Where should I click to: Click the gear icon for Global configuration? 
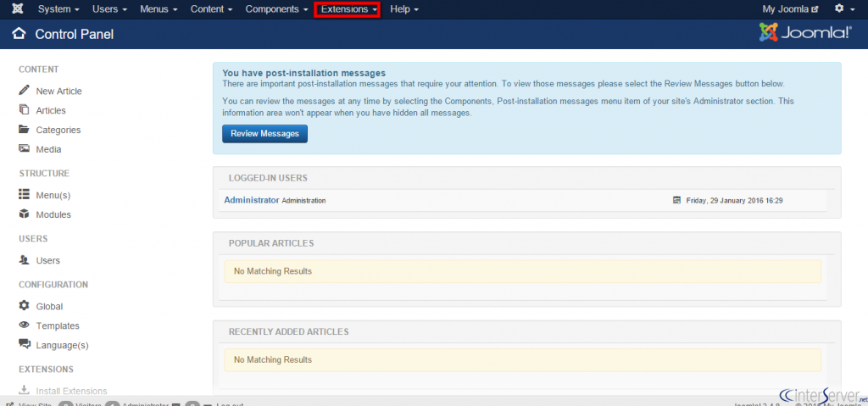click(24, 305)
